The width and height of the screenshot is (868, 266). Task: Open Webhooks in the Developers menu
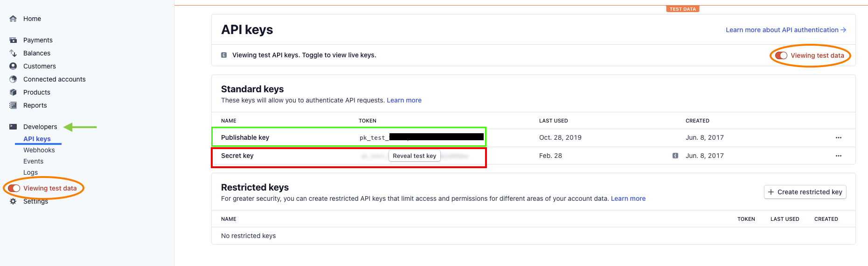coord(39,150)
